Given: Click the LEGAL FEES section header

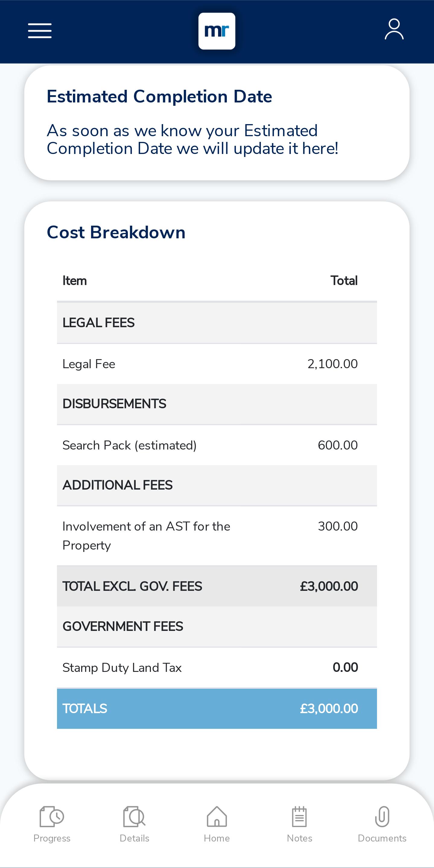Looking at the screenshot, I should 217,323.
